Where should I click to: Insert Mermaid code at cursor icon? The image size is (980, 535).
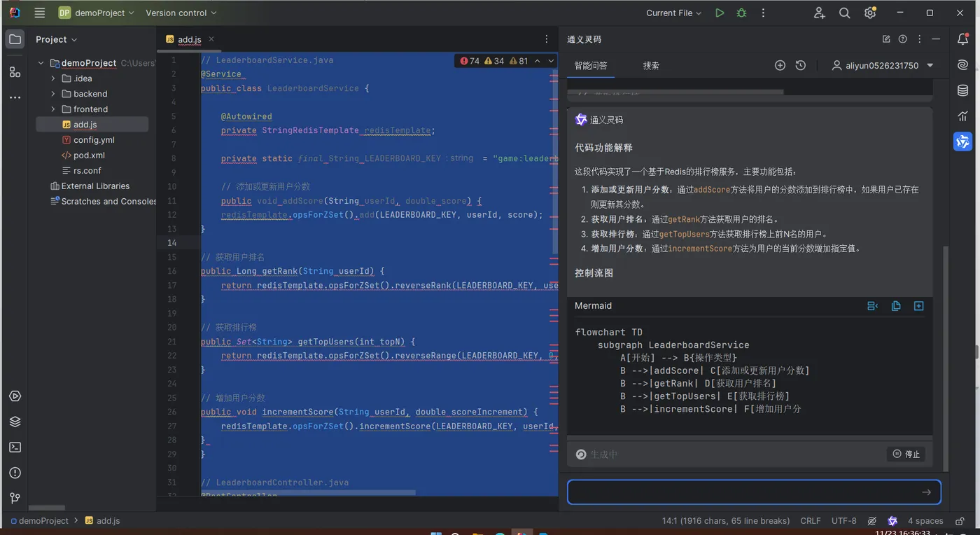pos(872,306)
